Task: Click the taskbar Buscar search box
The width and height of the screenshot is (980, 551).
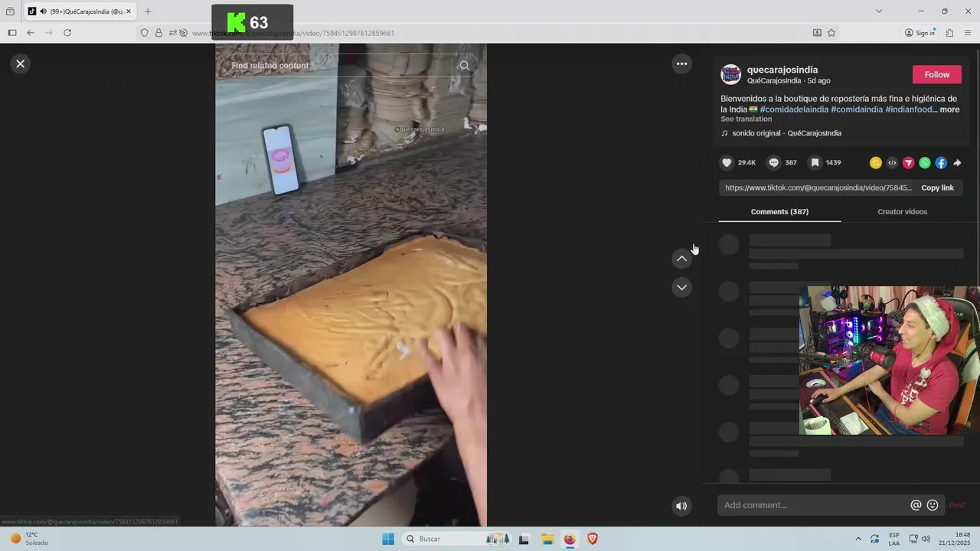Action: click(456, 539)
